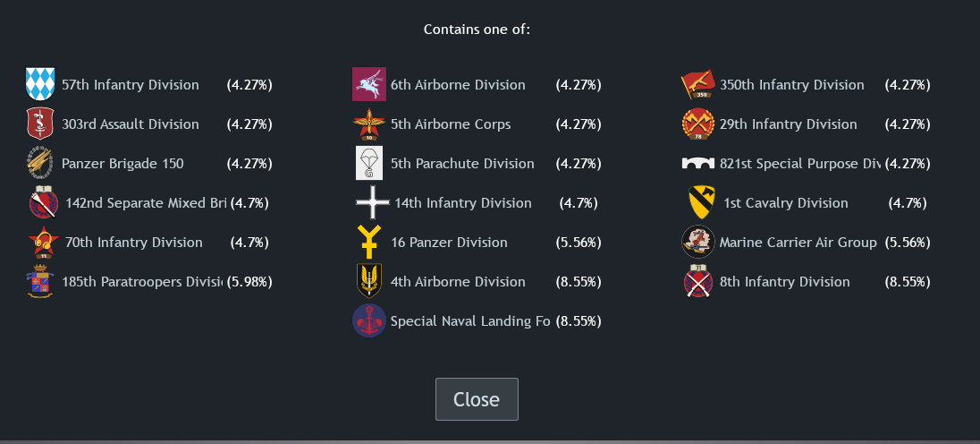The width and height of the screenshot is (980, 444).
Task: Click the 16 Panzer Division yellow rune emblem
Action: [371, 243]
